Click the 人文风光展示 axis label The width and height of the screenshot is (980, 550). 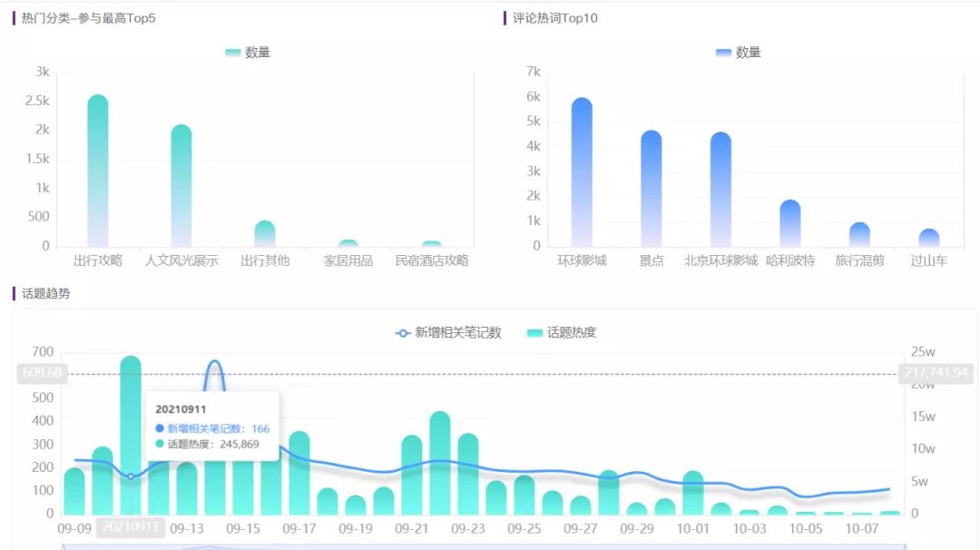point(181,260)
